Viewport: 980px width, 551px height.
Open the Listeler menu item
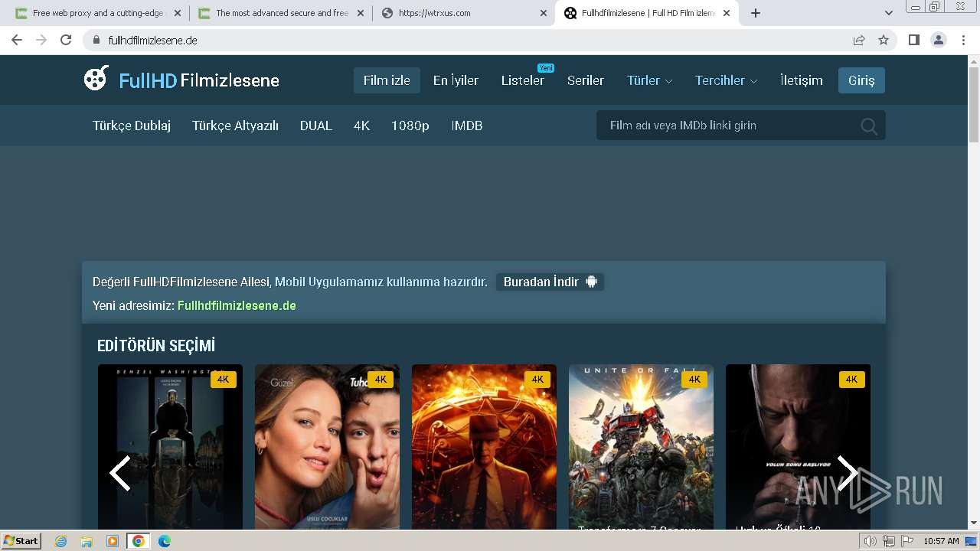[x=523, y=80]
